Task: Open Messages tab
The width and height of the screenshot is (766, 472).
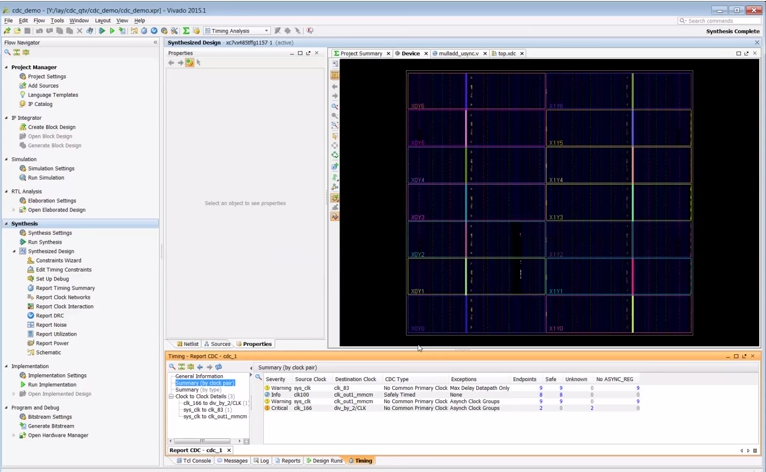Action: (x=233, y=461)
